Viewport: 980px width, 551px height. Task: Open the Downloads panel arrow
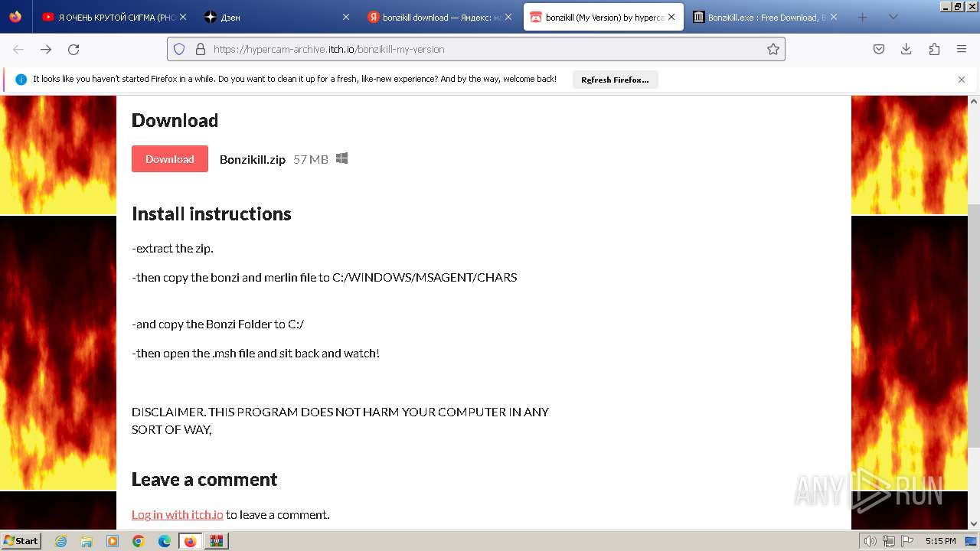pos(906,49)
